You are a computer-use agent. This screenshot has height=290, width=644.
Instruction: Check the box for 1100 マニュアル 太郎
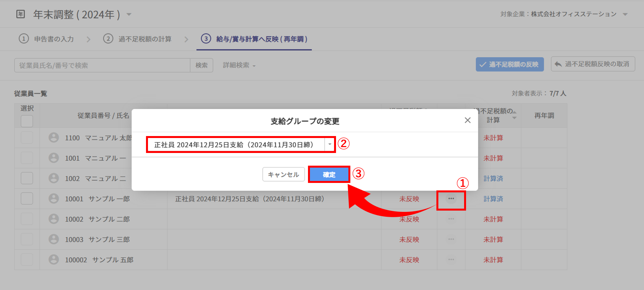[x=27, y=138]
